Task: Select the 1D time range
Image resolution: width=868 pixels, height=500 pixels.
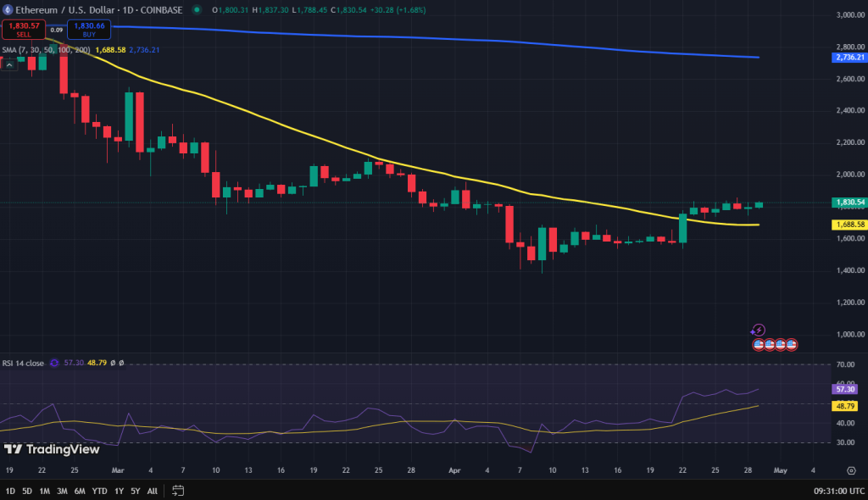Action: click(10, 491)
